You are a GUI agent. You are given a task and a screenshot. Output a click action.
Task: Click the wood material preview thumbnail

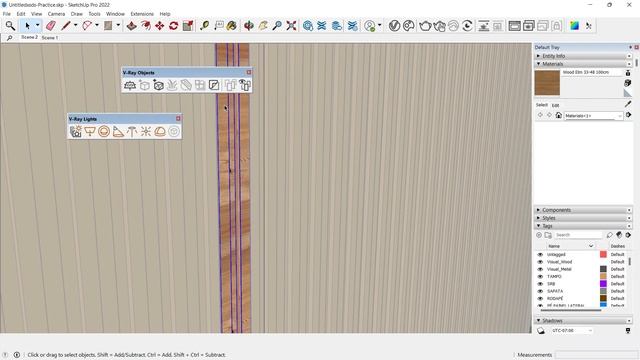coord(547,83)
